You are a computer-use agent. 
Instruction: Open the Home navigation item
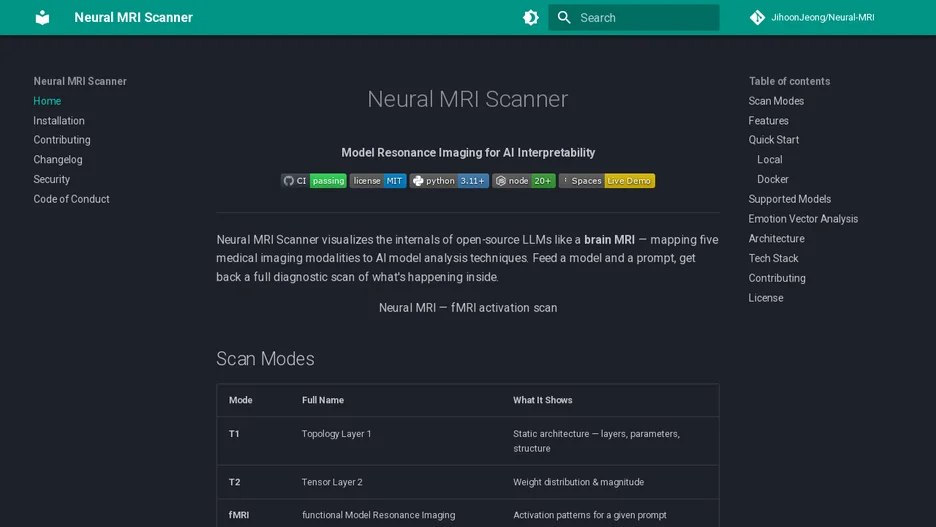click(x=47, y=101)
